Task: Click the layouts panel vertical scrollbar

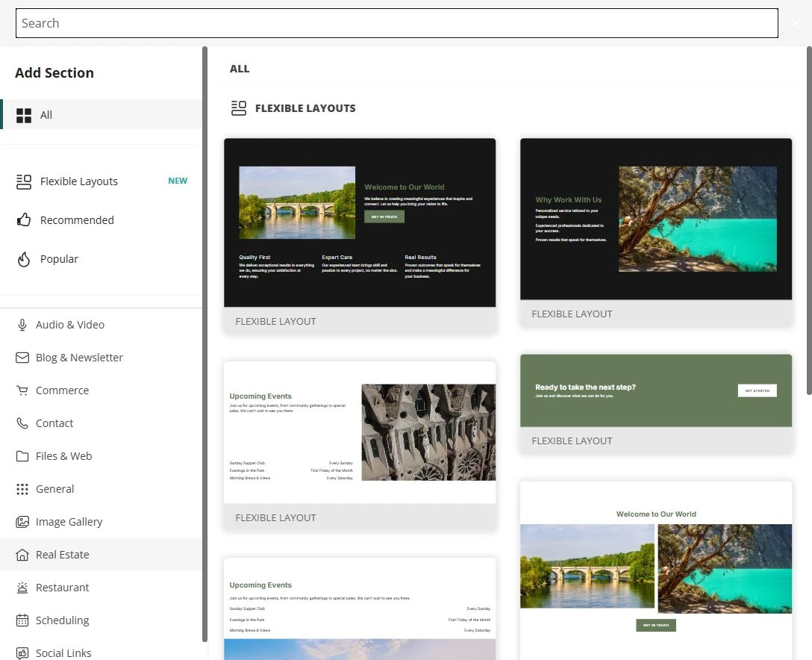Action: click(809, 221)
